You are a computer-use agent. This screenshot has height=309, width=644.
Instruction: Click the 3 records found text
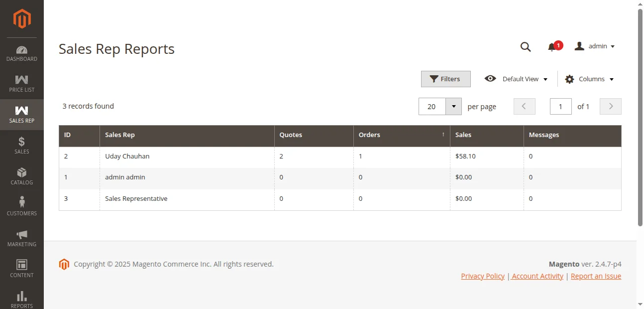coord(88,106)
